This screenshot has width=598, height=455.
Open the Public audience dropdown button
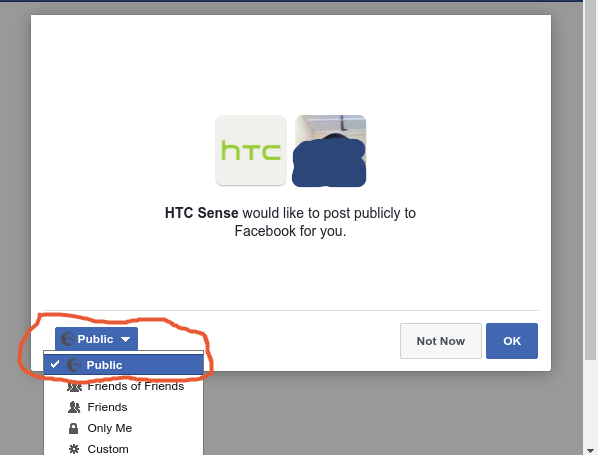[96, 339]
